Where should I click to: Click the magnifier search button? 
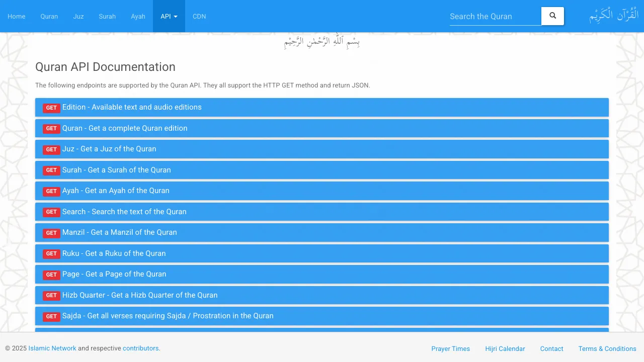(552, 16)
